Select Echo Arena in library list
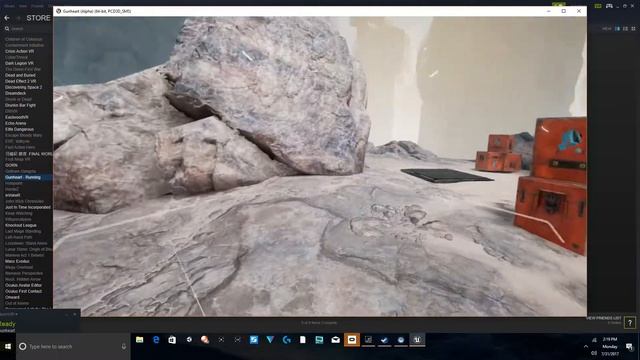640x360 pixels. [x=16, y=123]
